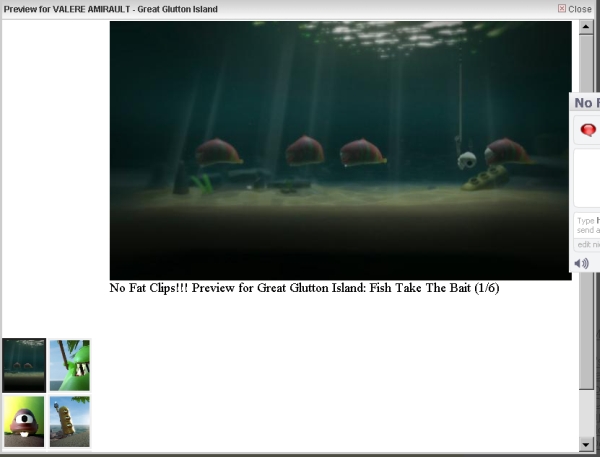
Task: Close the Great Glutton Island preview window
Action: coord(574,8)
